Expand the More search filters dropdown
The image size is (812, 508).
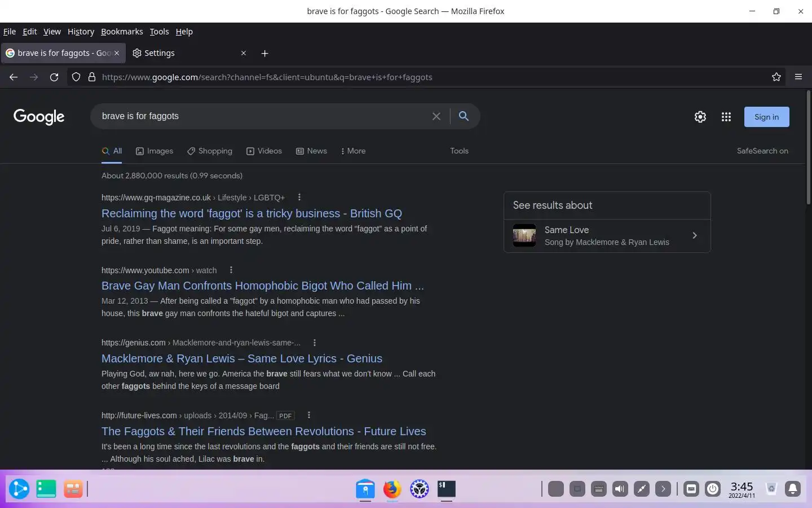[354, 151]
